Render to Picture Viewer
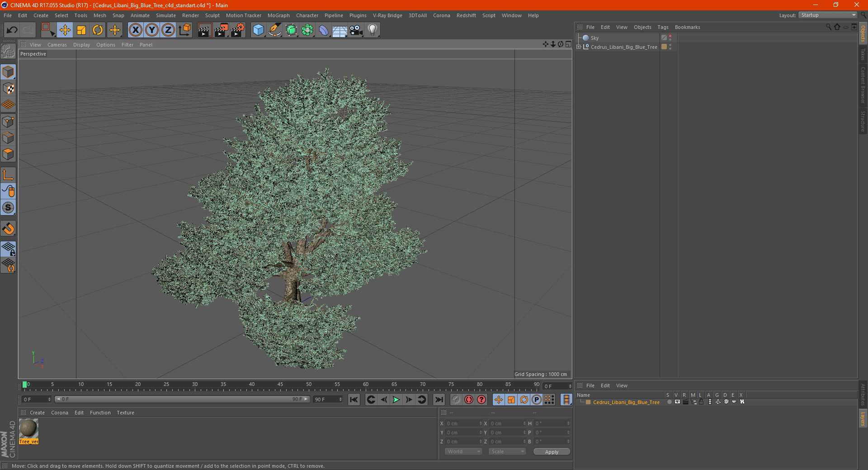This screenshot has height=470, width=868. tap(221, 30)
